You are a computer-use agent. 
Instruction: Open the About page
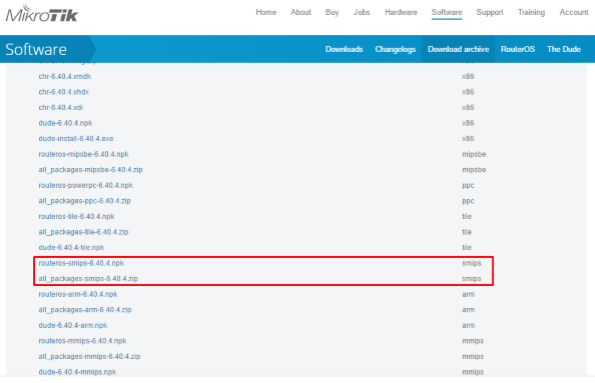pyautogui.click(x=301, y=12)
